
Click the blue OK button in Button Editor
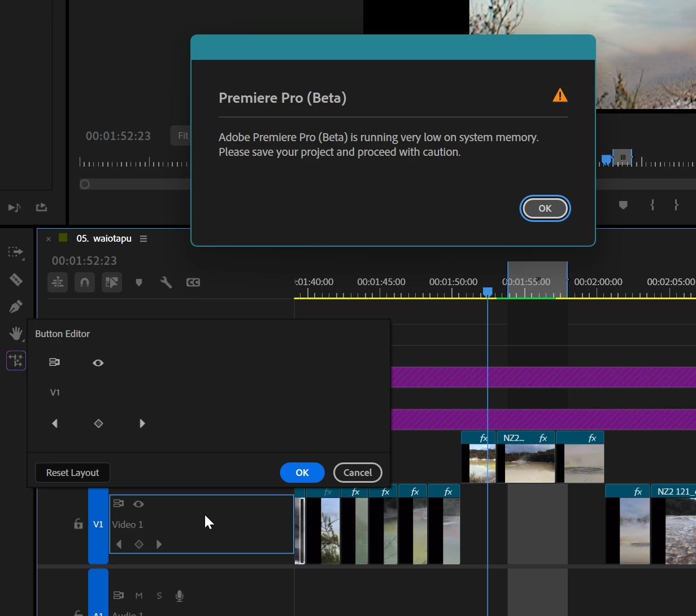(x=302, y=473)
